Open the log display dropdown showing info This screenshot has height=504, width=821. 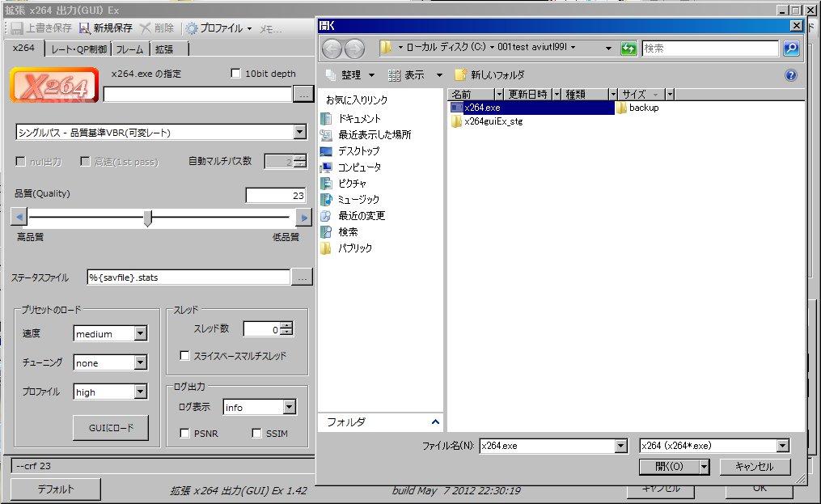pyautogui.click(x=289, y=407)
